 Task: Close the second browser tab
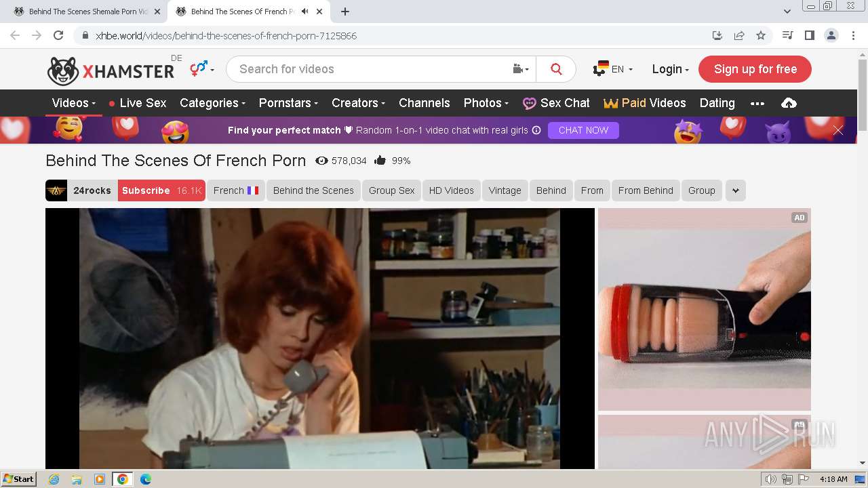tap(319, 12)
